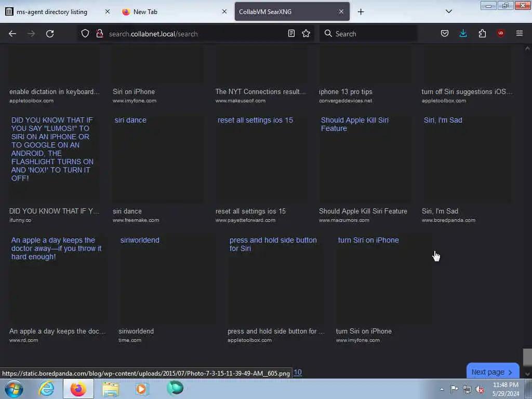532x399 pixels.
Task: Click the www.freemake.com source text
Action: tap(136, 220)
